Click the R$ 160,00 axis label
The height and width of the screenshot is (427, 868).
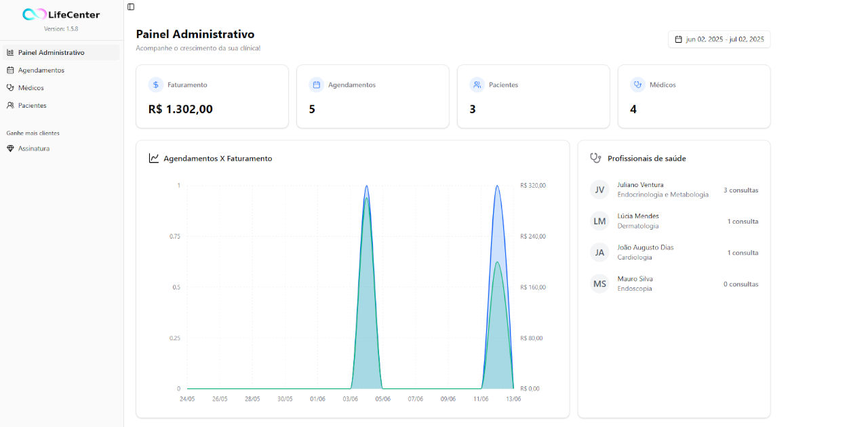pyautogui.click(x=533, y=287)
